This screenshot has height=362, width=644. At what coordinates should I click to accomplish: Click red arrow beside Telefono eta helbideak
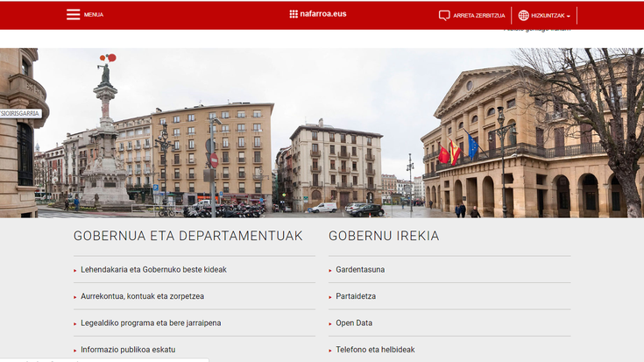click(330, 351)
